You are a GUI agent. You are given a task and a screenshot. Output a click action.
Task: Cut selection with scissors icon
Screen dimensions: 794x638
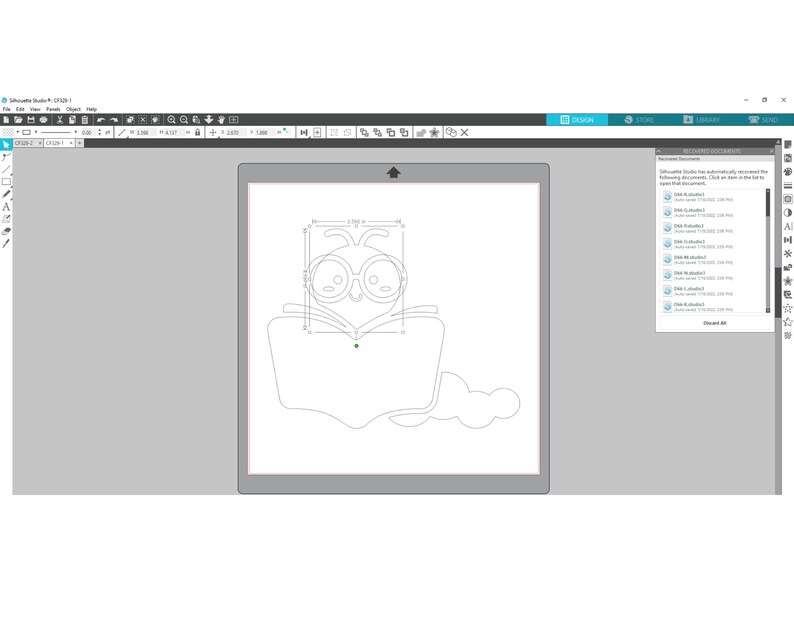(x=59, y=119)
